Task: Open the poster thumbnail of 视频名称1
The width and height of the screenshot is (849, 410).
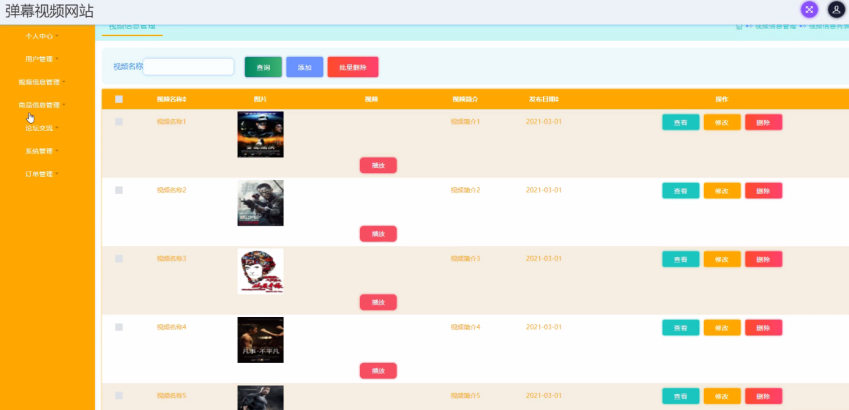Action: click(x=260, y=134)
